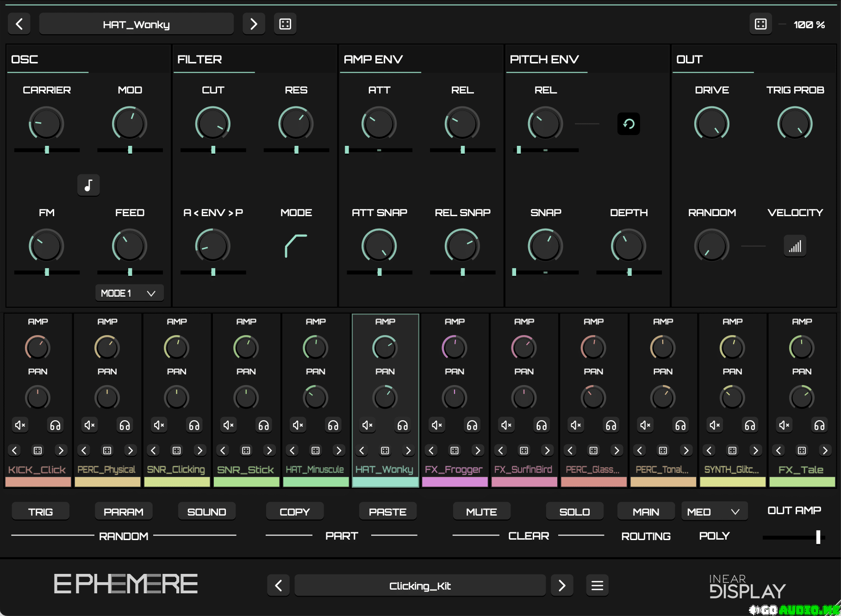Open the MODE 1 dropdown
The image size is (841, 616).
[129, 293]
